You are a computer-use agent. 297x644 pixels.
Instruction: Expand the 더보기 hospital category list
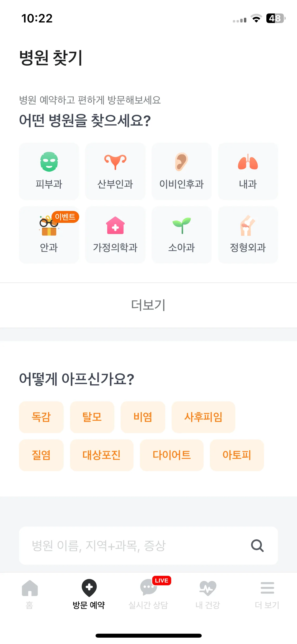pyautogui.click(x=148, y=305)
